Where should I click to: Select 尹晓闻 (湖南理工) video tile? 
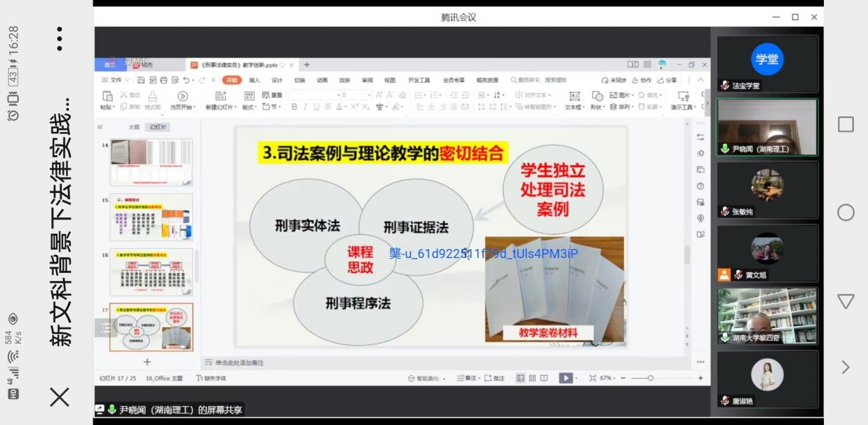[767, 127]
